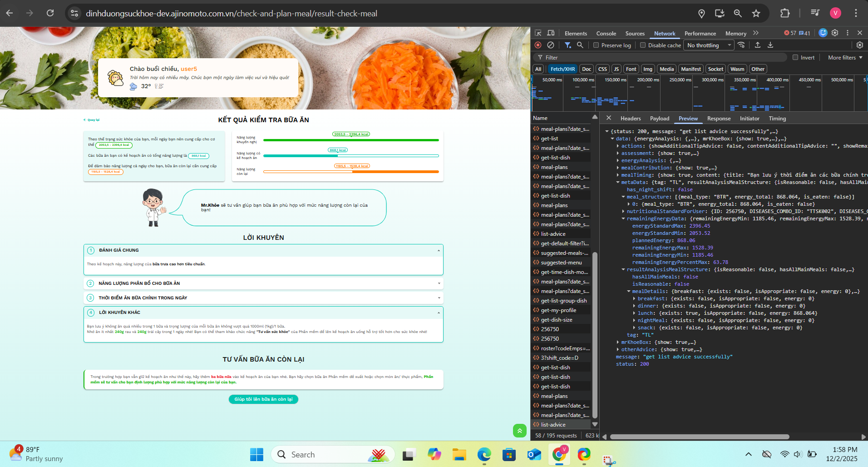
Task: Expand the mealTiming object in preview
Action: [618, 175]
